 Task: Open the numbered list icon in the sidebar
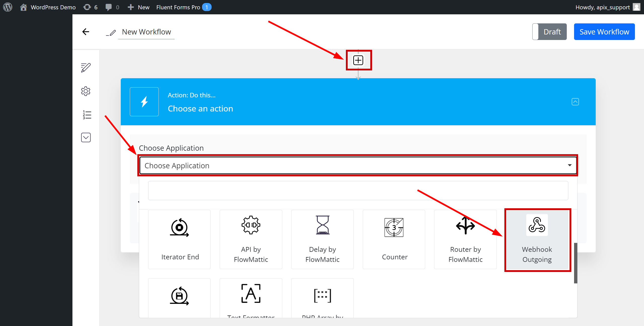[x=87, y=115]
